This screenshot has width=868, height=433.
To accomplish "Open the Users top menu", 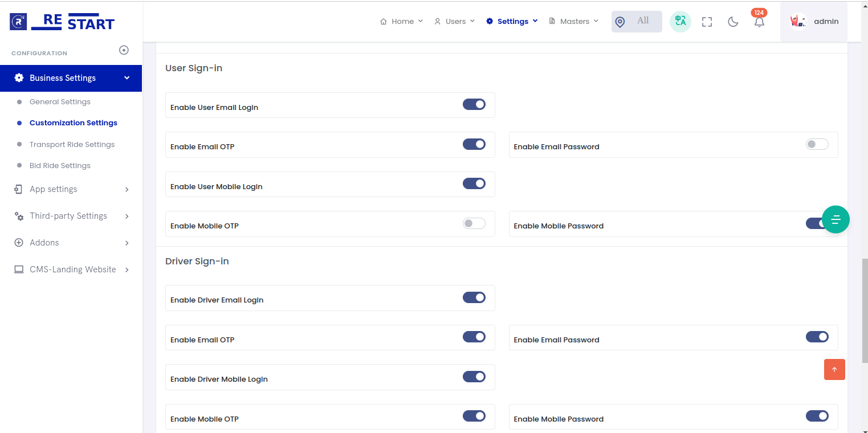I will [455, 22].
